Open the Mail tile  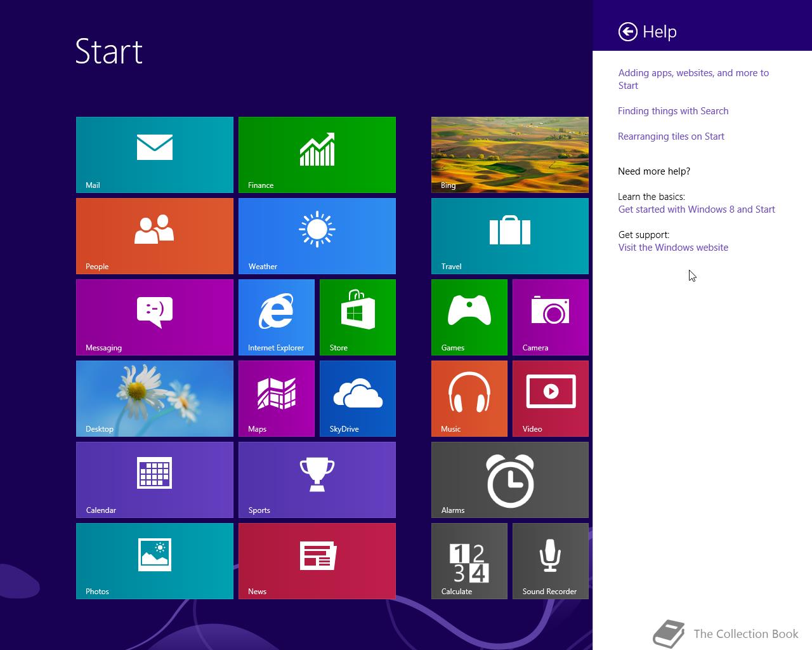click(155, 155)
